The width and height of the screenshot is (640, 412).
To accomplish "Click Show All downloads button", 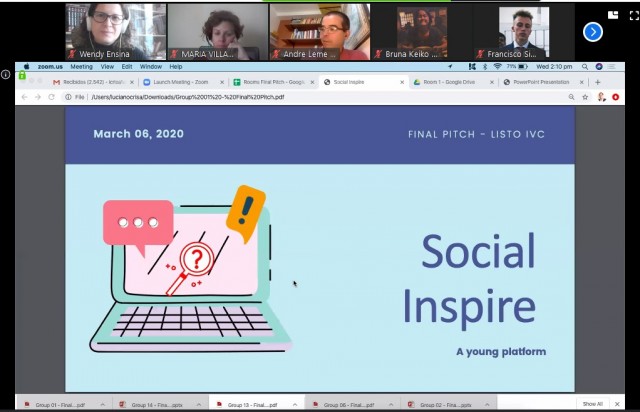I will (593, 404).
